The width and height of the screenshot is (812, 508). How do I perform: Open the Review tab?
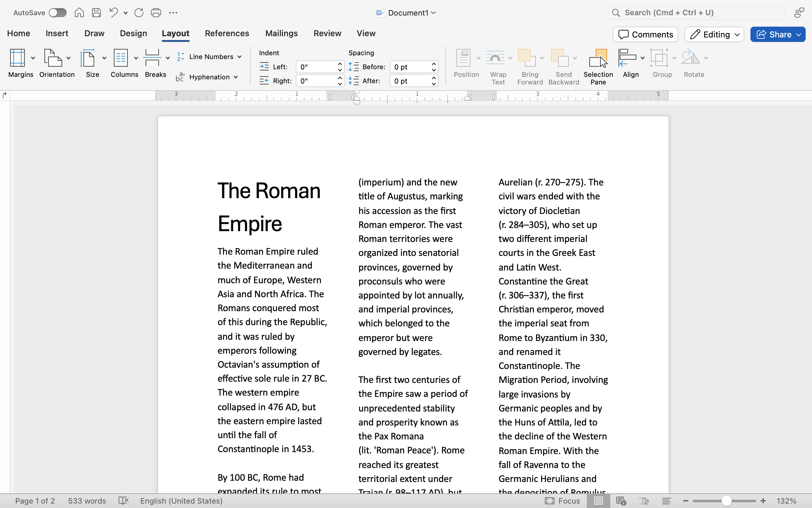pyautogui.click(x=327, y=33)
